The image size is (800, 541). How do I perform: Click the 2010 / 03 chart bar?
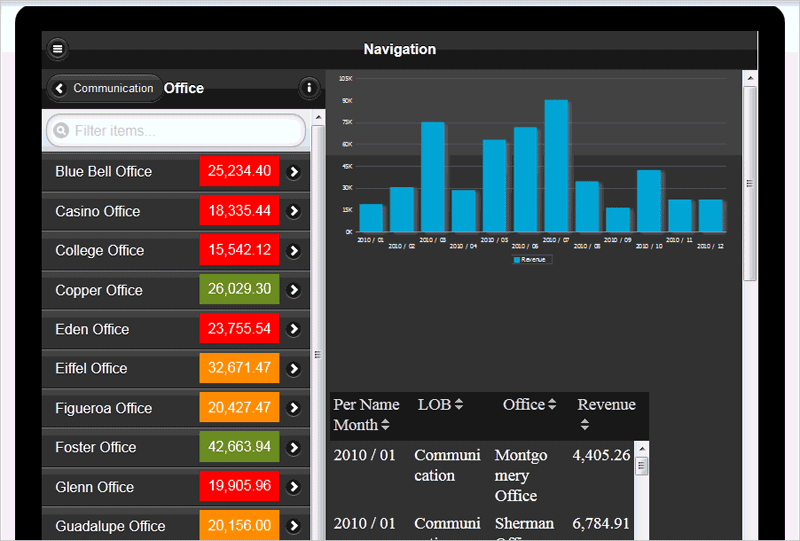433,177
